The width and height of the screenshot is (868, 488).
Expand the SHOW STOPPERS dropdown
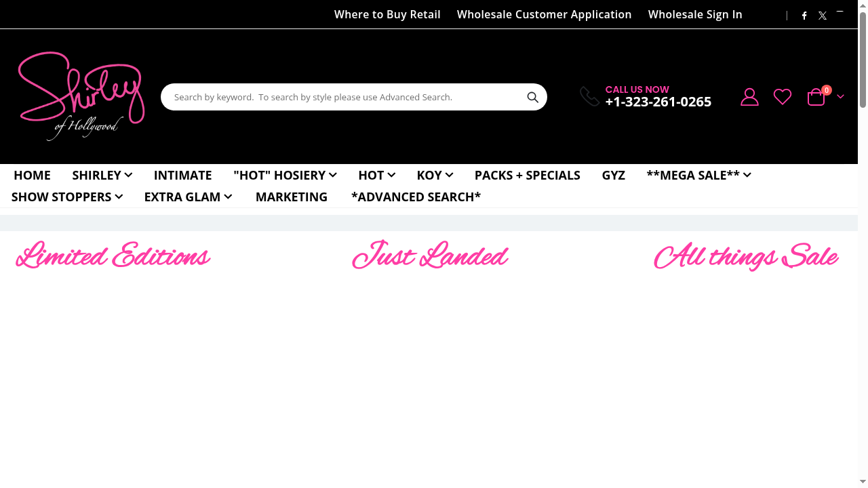[x=66, y=197]
